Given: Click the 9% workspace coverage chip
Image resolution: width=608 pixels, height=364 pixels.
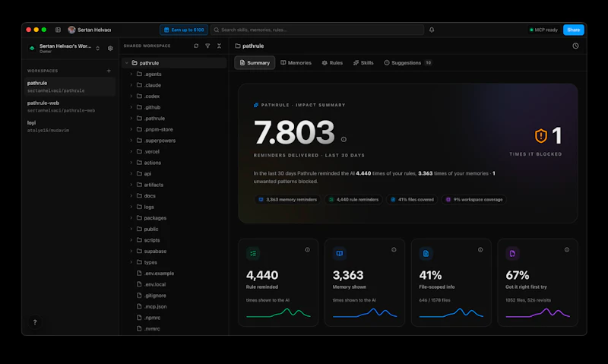Looking at the screenshot, I should pos(473,200).
